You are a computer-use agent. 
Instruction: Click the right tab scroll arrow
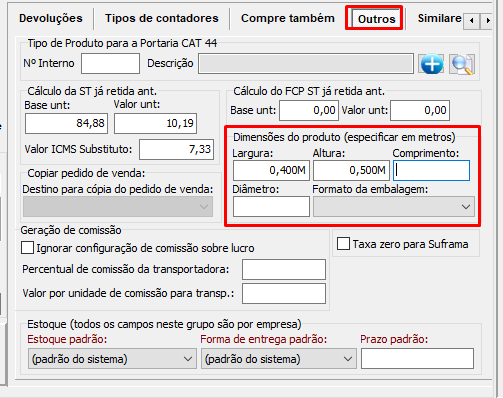[488, 21]
